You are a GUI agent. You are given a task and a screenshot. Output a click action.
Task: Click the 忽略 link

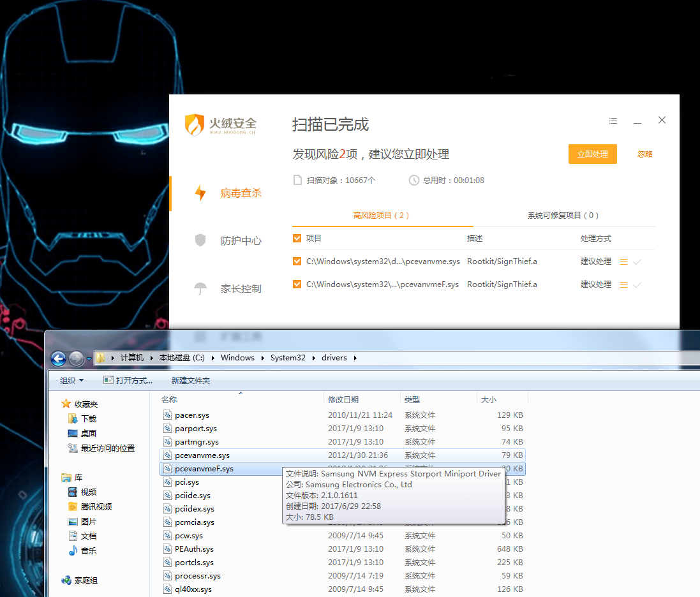tap(644, 154)
